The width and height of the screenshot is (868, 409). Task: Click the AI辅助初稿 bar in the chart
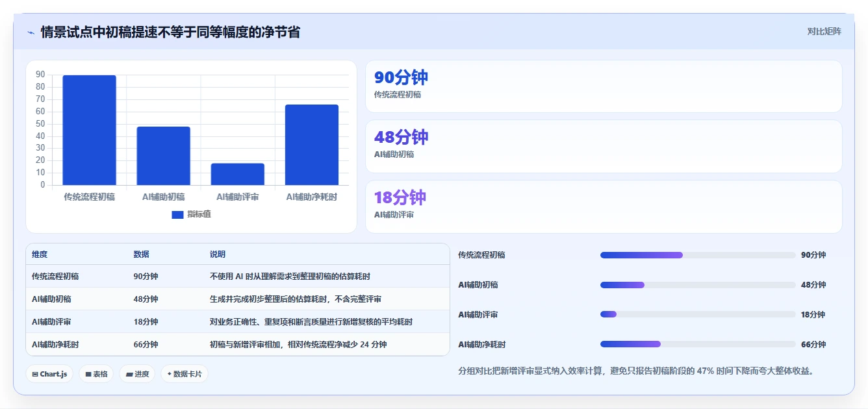(163, 156)
